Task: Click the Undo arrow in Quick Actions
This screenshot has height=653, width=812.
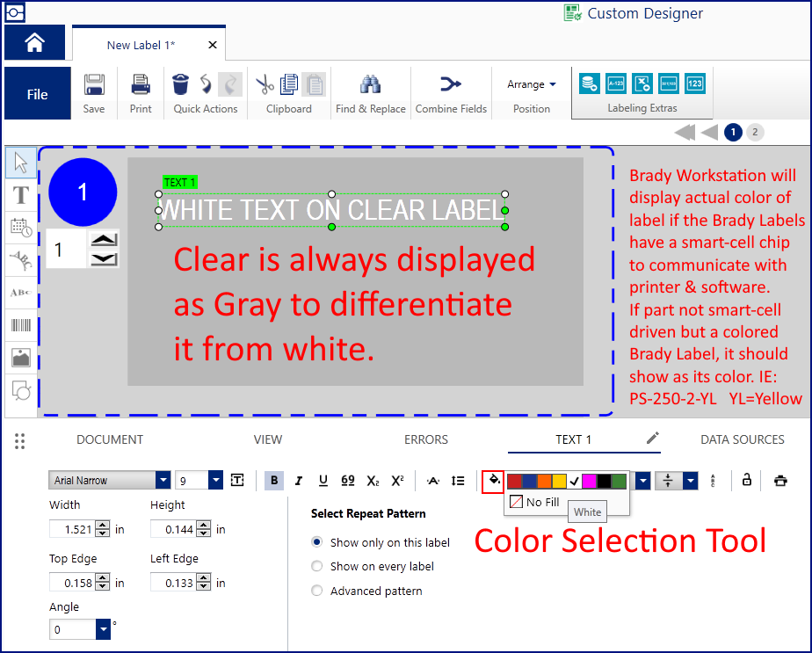Action: pos(206,84)
